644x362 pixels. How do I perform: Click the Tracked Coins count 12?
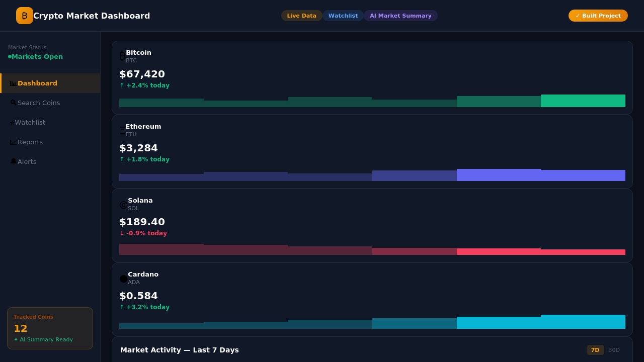click(21, 329)
